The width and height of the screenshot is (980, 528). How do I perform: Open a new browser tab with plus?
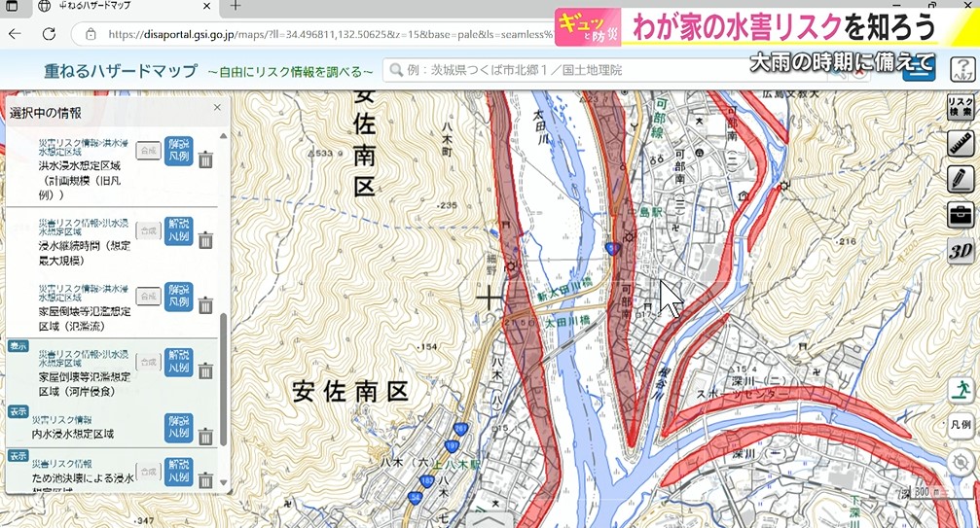(x=235, y=6)
